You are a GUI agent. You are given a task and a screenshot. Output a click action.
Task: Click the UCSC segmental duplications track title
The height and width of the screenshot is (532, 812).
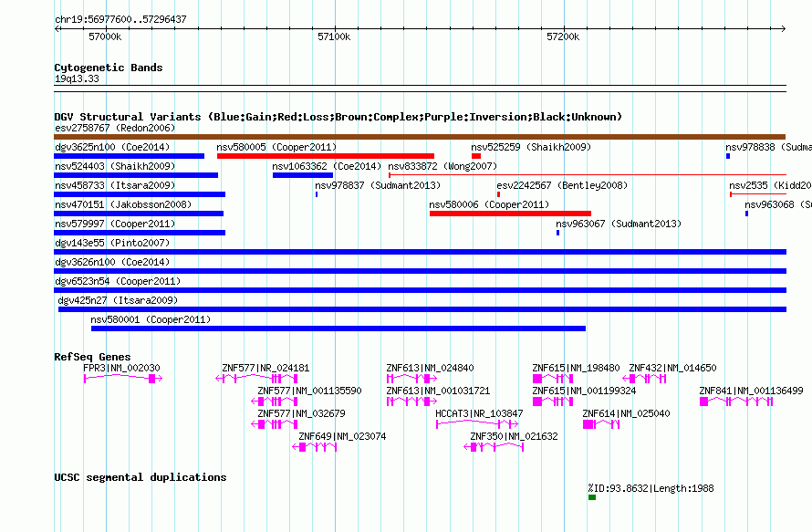coord(141,477)
